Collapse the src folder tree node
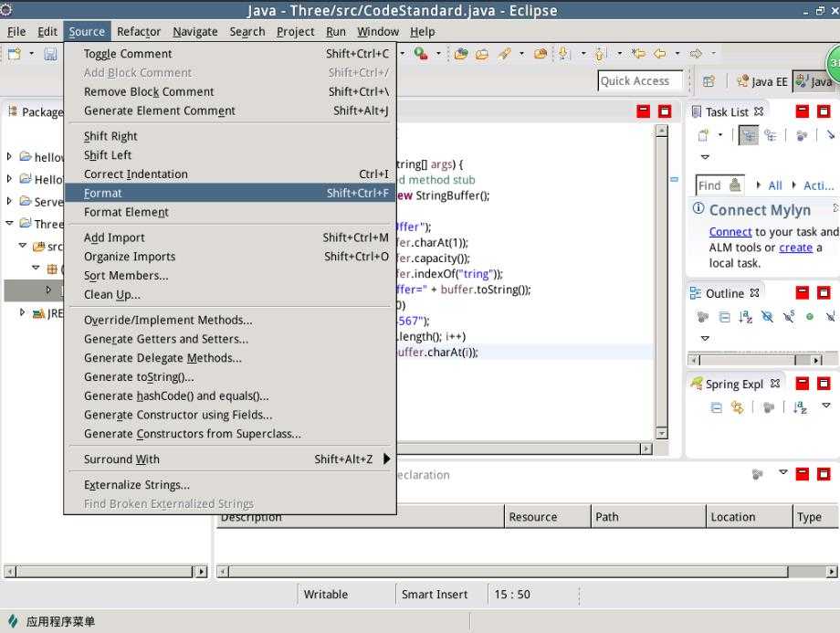 coord(23,246)
